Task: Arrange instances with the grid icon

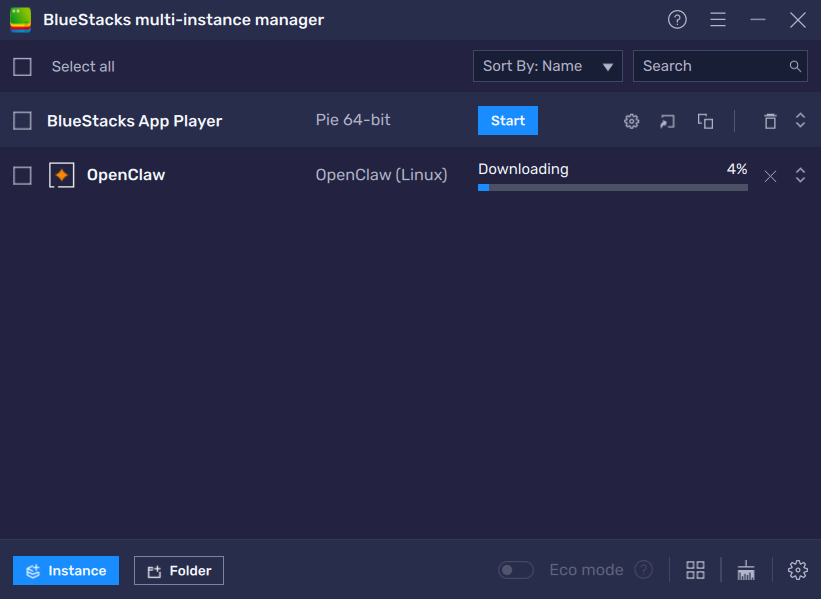Action: point(695,570)
